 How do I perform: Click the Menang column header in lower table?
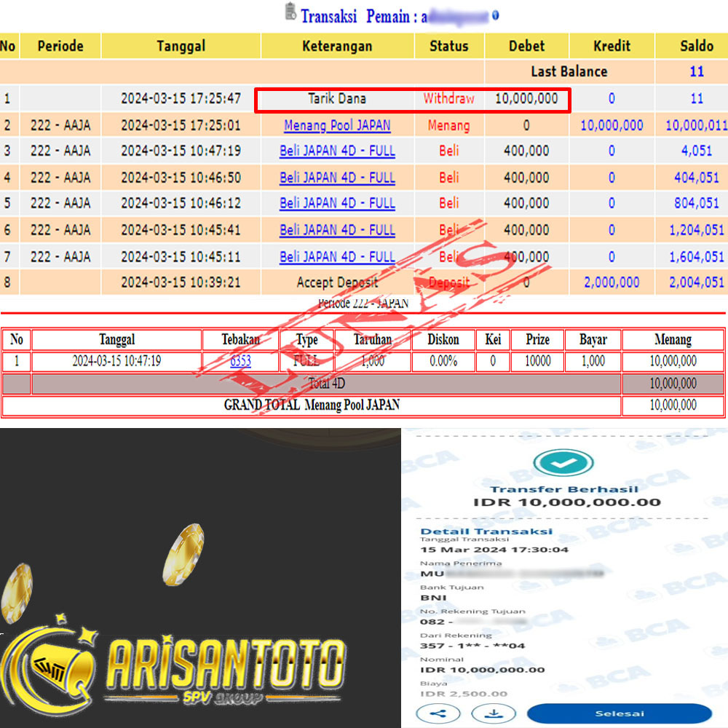coord(673,340)
